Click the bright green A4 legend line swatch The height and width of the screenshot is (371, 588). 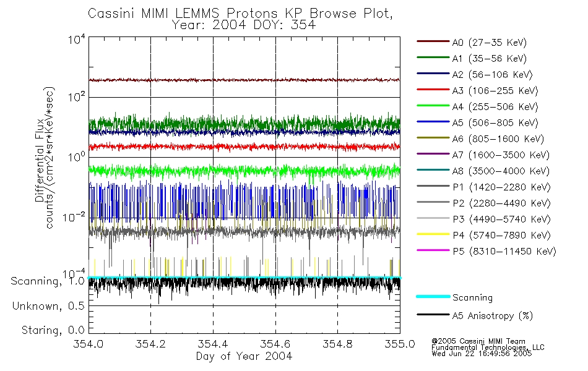click(x=433, y=106)
